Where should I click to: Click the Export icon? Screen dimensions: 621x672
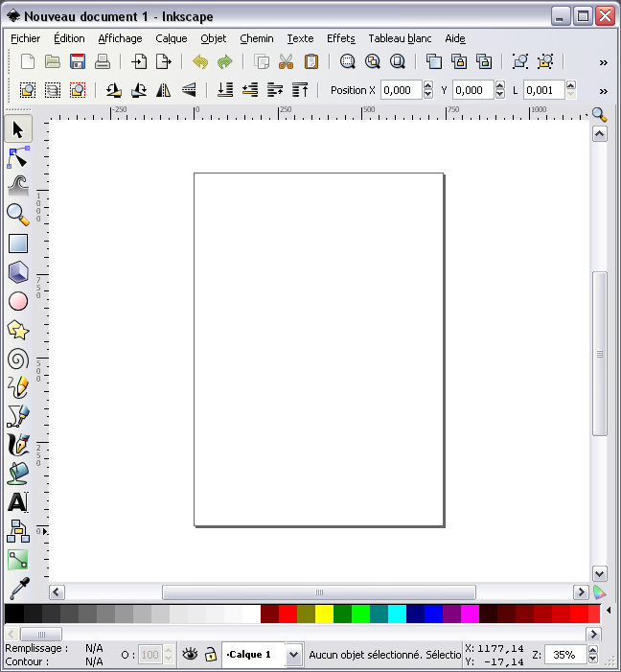pos(163,61)
